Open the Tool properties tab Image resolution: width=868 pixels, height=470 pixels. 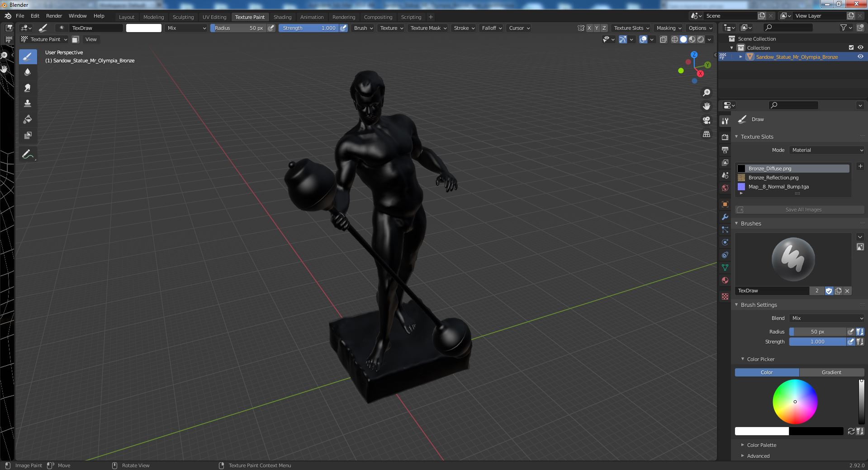click(725, 121)
